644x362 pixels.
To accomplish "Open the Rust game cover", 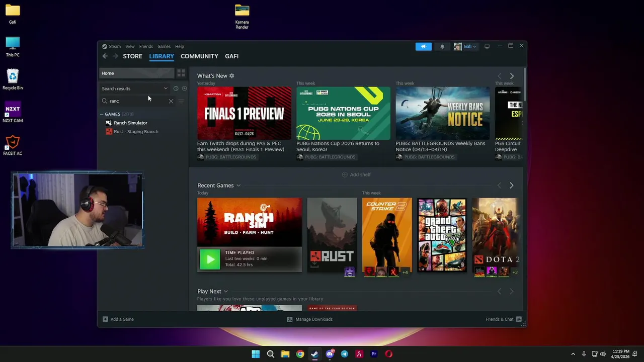I will tap(332, 235).
